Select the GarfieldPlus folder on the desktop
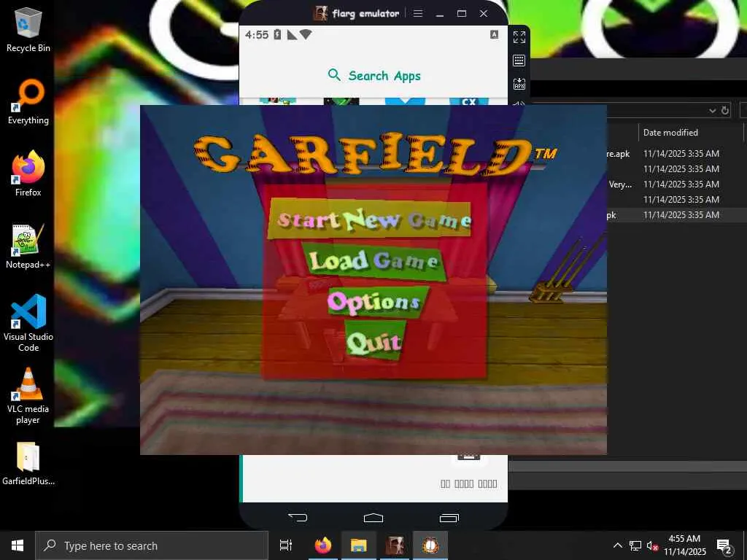Image resolution: width=747 pixels, height=560 pixels. click(x=28, y=463)
